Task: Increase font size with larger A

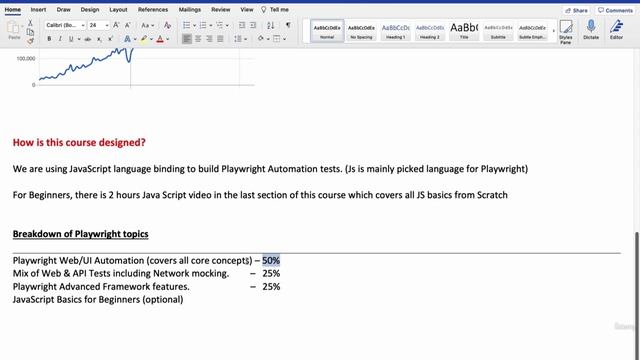Action: click(116, 25)
